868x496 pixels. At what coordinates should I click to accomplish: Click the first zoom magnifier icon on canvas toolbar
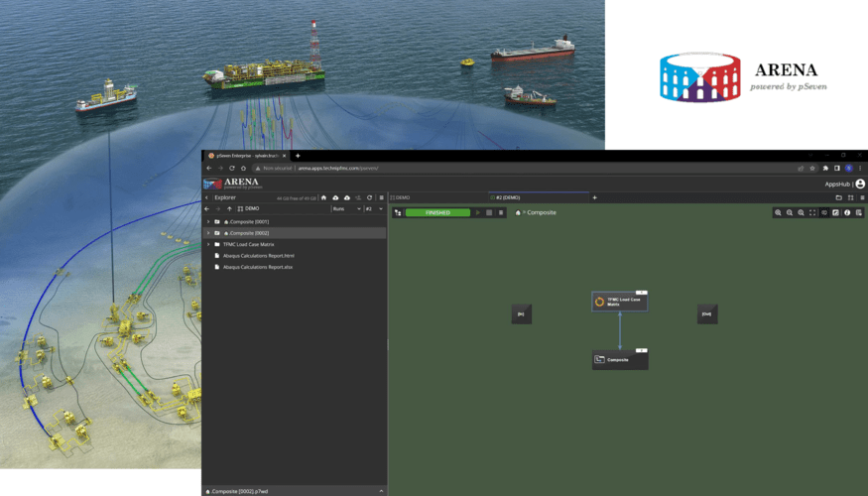(778, 212)
